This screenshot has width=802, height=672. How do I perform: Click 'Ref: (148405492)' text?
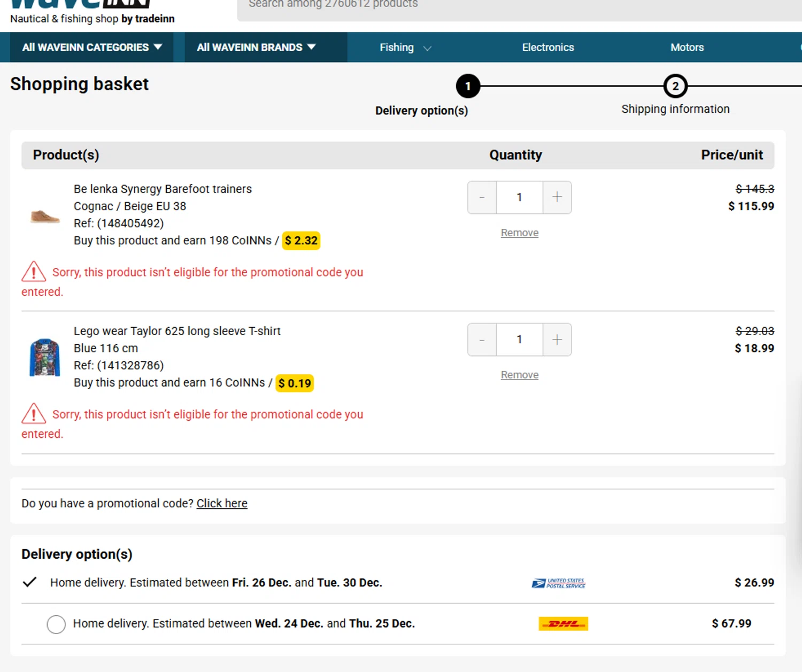[x=119, y=223]
